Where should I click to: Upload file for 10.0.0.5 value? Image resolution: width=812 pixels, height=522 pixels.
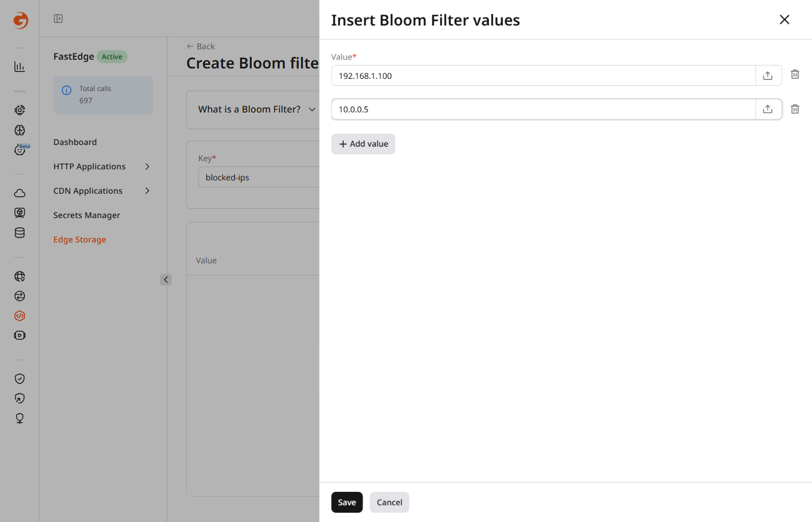[768, 109]
